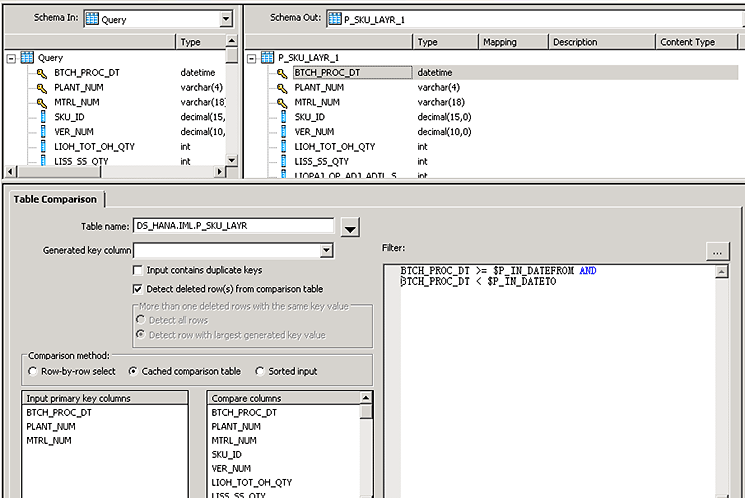Select Row-by-row select comparison method
This screenshot has width=745, height=498.
click(34, 371)
